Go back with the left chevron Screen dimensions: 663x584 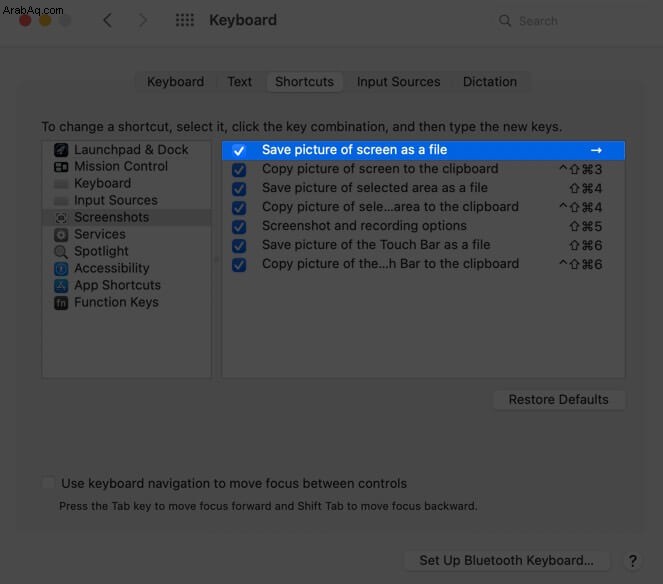pos(107,20)
